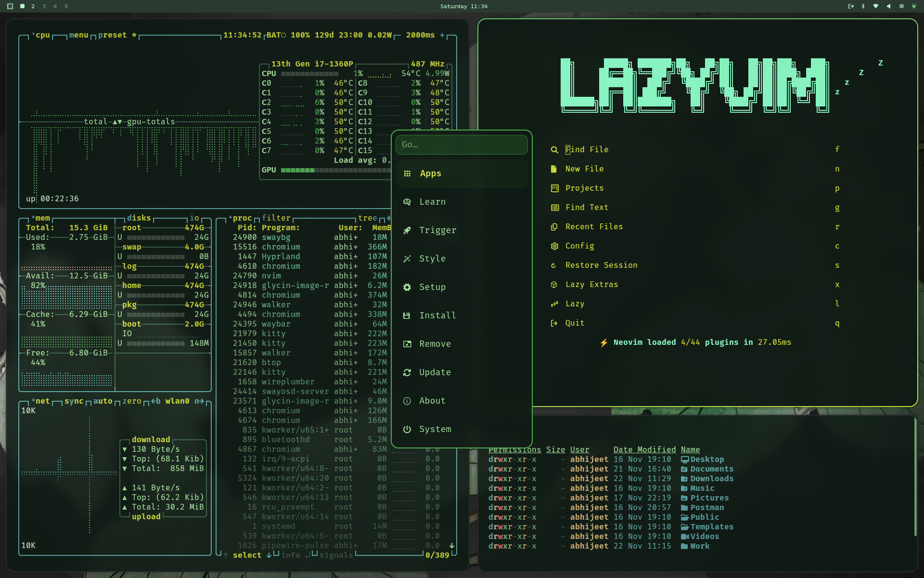The image size is (924, 578).
Task: Click Find Text in LazyVim dashboard
Action: click(695, 208)
